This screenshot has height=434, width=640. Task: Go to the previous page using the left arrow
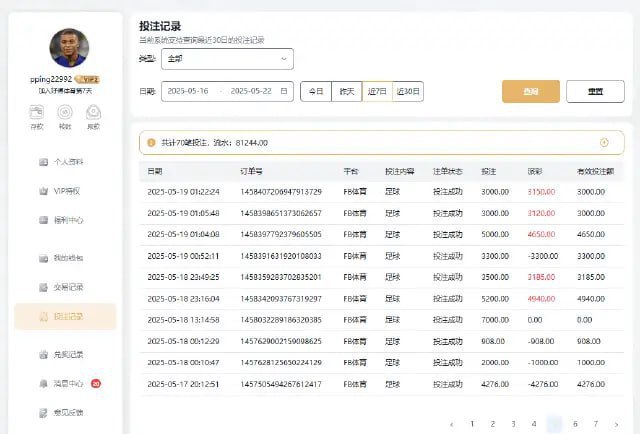tap(451, 423)
